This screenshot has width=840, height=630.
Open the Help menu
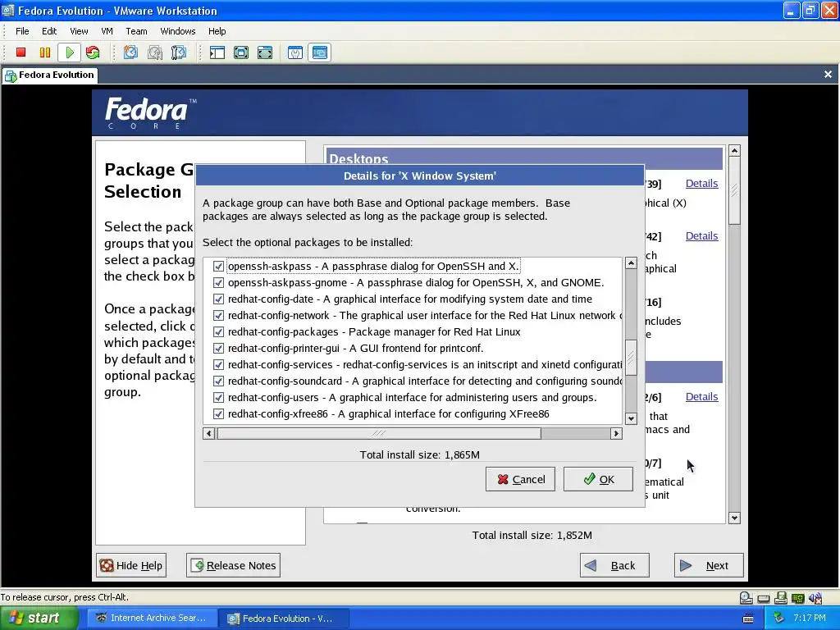click(x=217, y=31)
